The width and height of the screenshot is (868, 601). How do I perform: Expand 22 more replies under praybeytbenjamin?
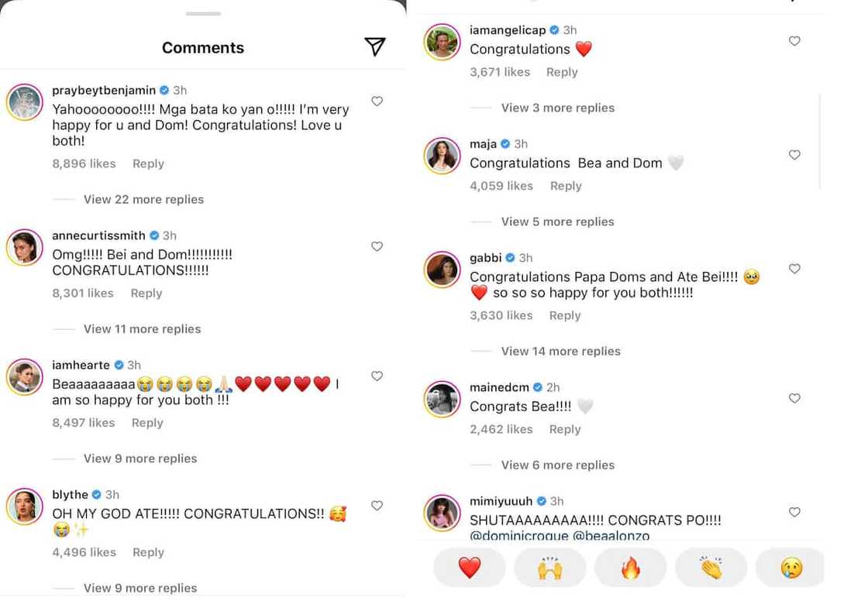pyautogui.click(x=143, y=199)
